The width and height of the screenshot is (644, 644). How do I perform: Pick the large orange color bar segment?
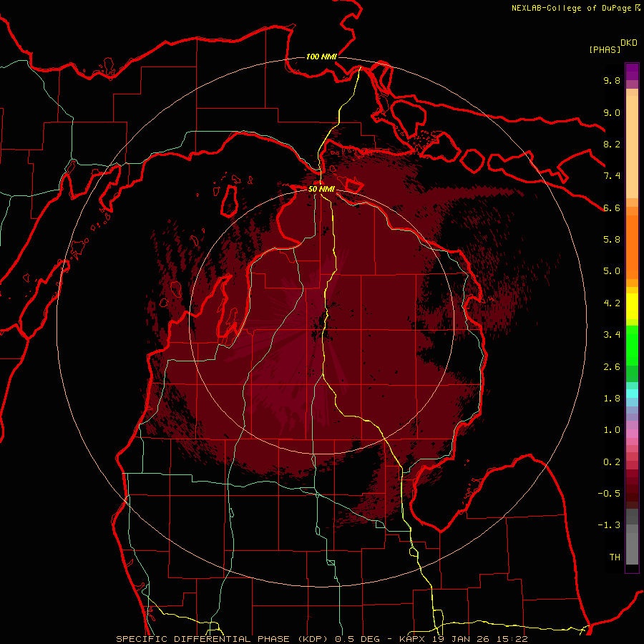[632, 247]
